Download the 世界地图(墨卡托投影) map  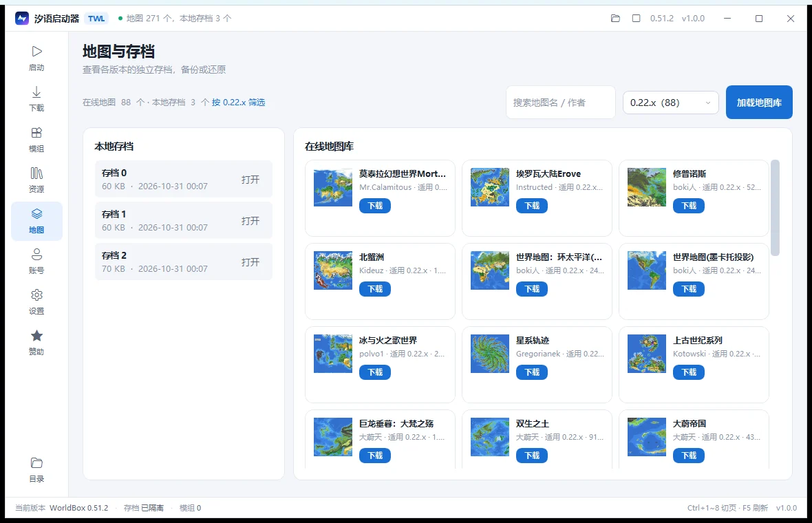click(689, 289)
